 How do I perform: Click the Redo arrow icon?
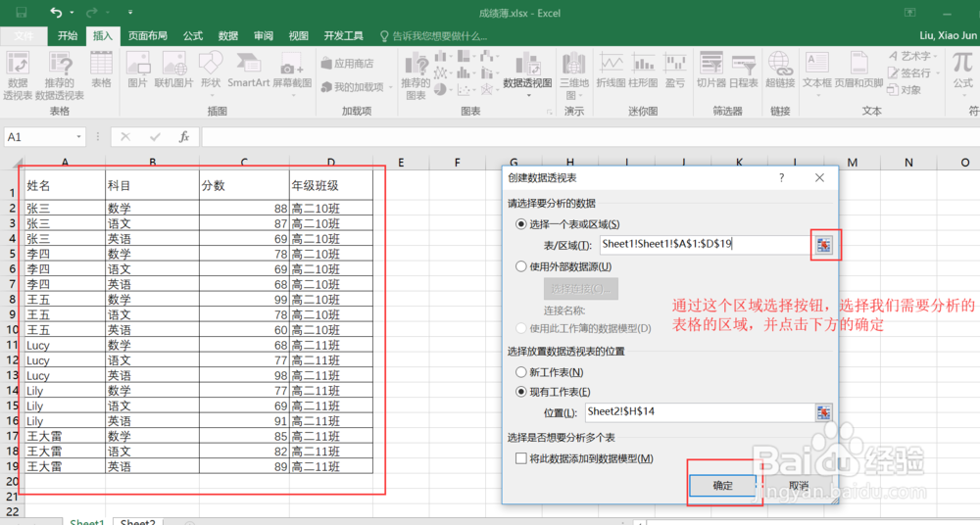coord(92,13)
